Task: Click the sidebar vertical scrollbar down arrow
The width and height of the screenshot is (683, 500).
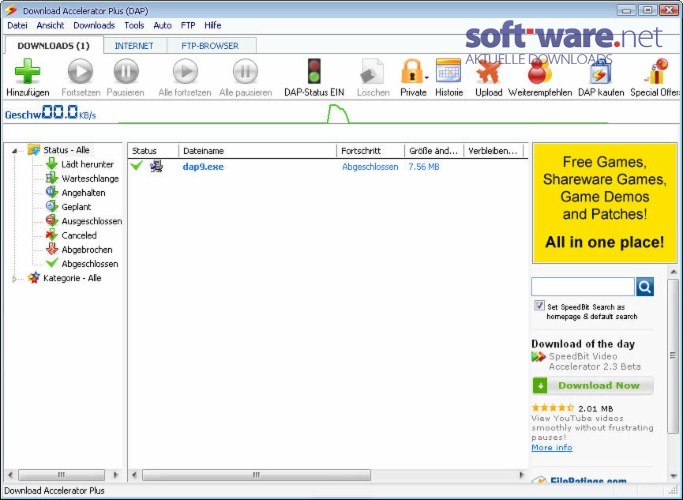Action: [673, 476]
